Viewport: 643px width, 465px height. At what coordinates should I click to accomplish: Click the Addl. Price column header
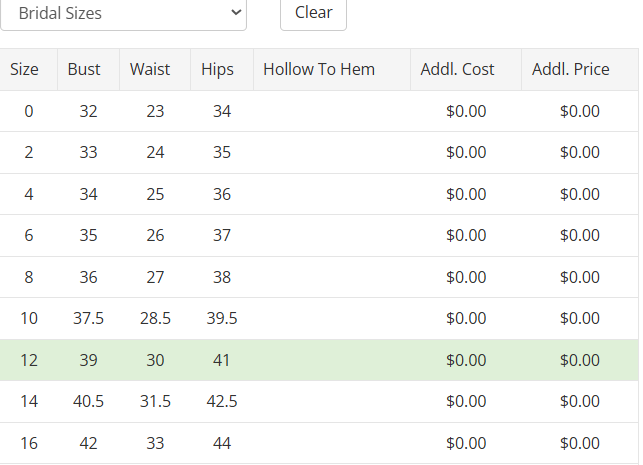click(570, 69)
